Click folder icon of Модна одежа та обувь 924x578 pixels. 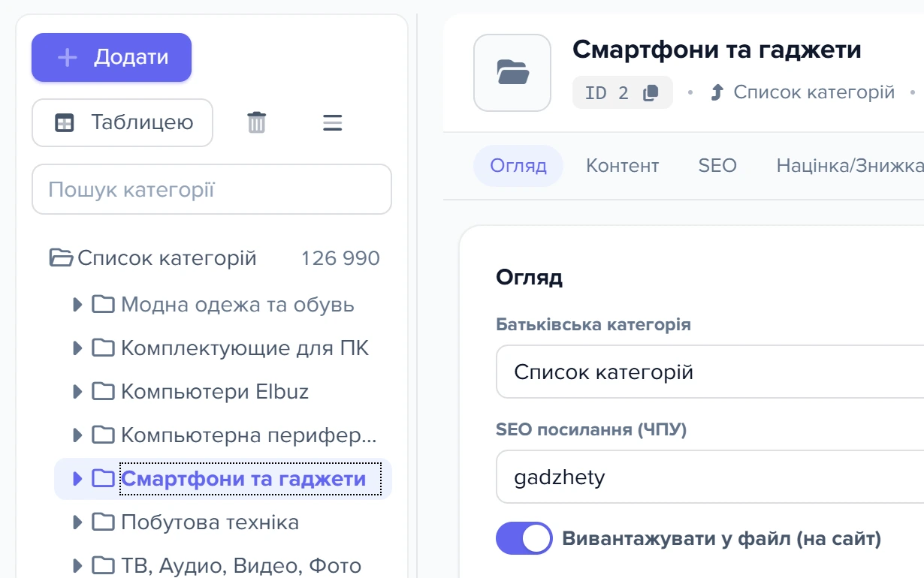pos(103,305)
